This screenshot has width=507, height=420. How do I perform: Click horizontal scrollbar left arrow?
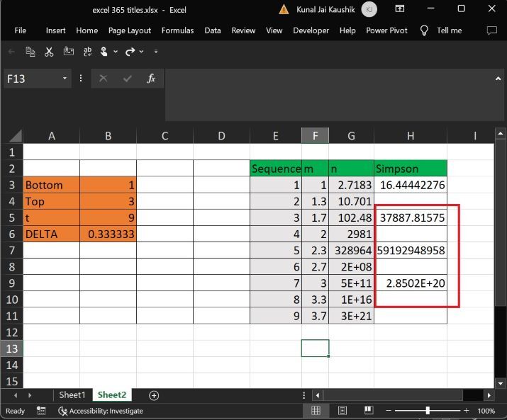tap(318, 395)
